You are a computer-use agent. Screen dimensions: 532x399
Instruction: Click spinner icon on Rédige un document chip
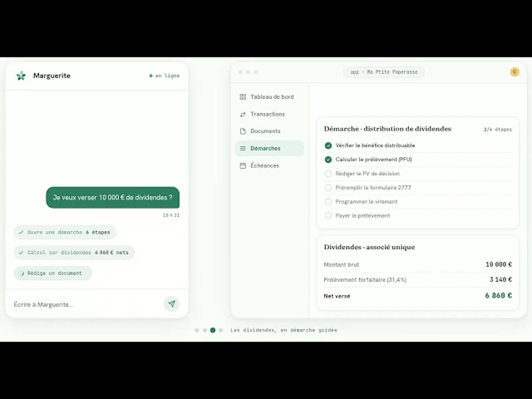pos(22,273)
